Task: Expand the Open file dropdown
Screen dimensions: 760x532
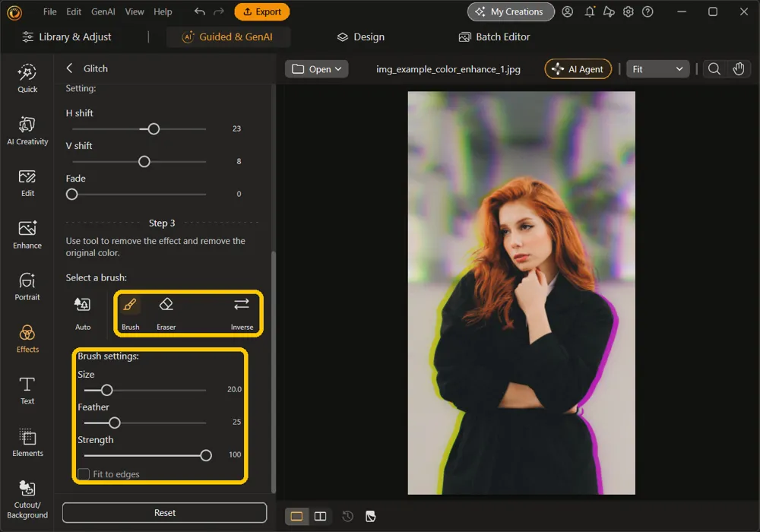Action: coord(316,69)
